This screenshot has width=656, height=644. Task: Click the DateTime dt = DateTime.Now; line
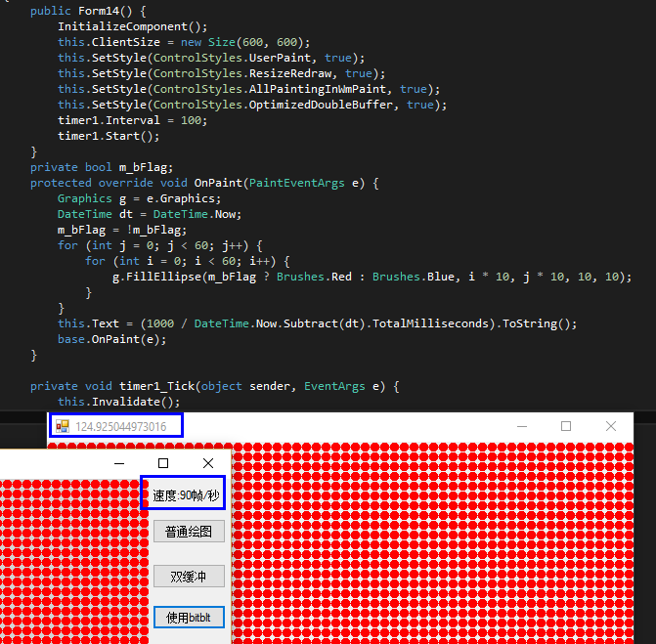coord(150,214)
